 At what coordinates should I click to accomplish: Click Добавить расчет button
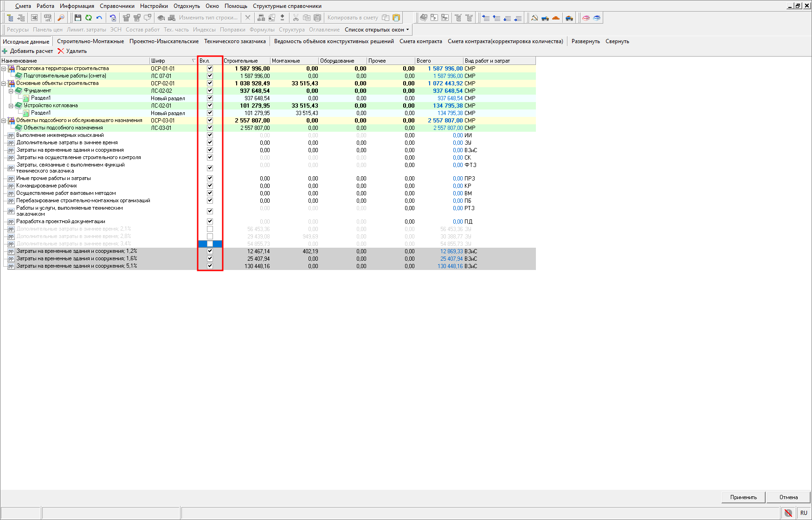pyautogui.click(x=28, y=51)
